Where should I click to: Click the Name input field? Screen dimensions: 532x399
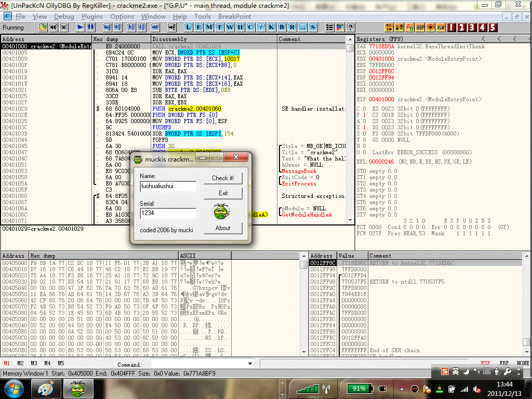coord(168,187)
